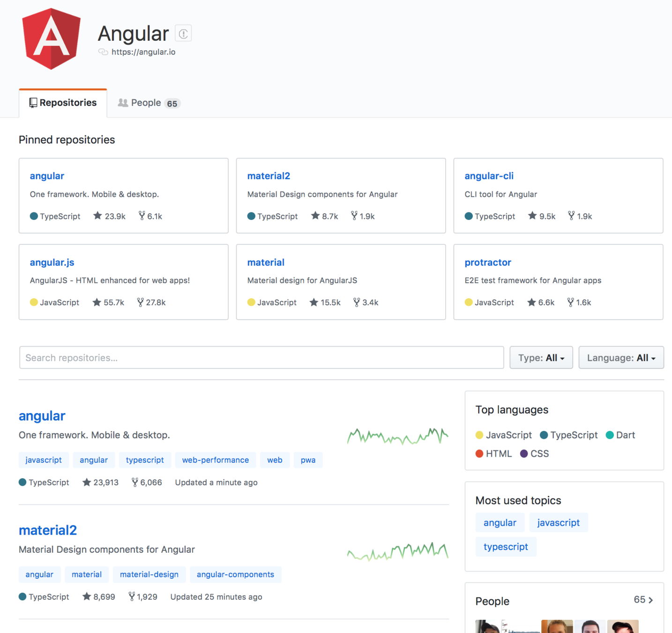
Task: Click forks 27.8k on angular.js card
Action: point(151,302)
